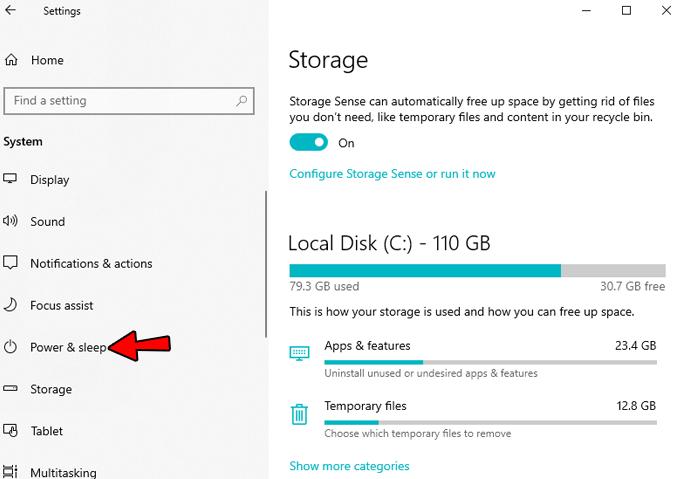Click the Power & sleep power icon

pos(10,347)
